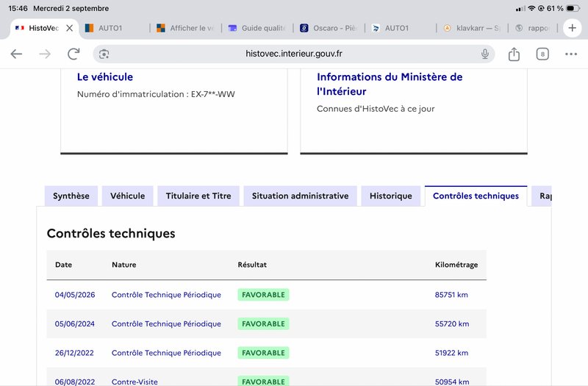Click the histovec.interieur.gouv.fr address field
The image size is (588, 386).
pos(294,54)
